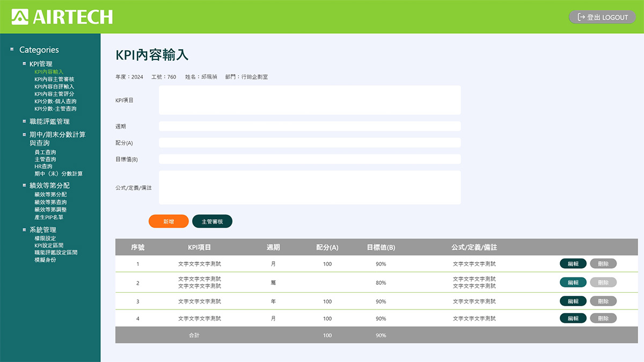Click the AIRTECH logo icon

(20, 17)
